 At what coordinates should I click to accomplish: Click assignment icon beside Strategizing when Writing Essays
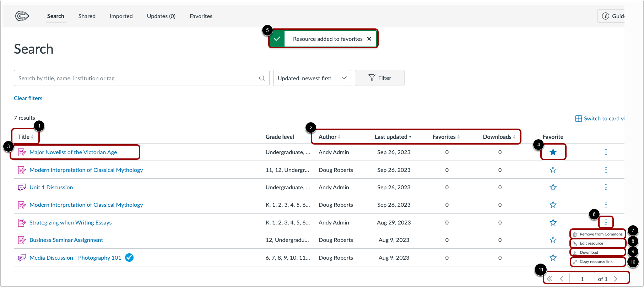pos(22,222)
